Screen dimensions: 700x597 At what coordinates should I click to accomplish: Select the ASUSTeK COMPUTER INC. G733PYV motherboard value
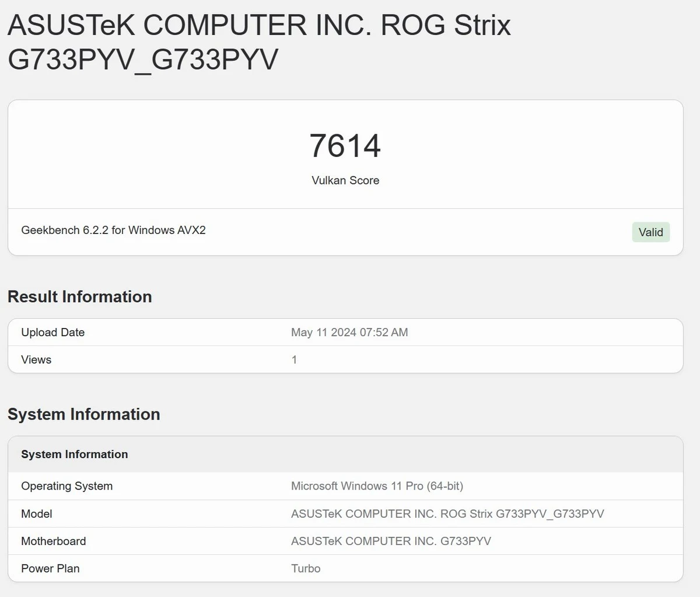391,541
